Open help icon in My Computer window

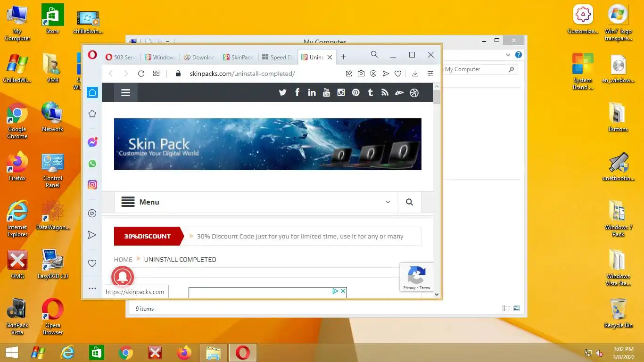coord(519,55)
